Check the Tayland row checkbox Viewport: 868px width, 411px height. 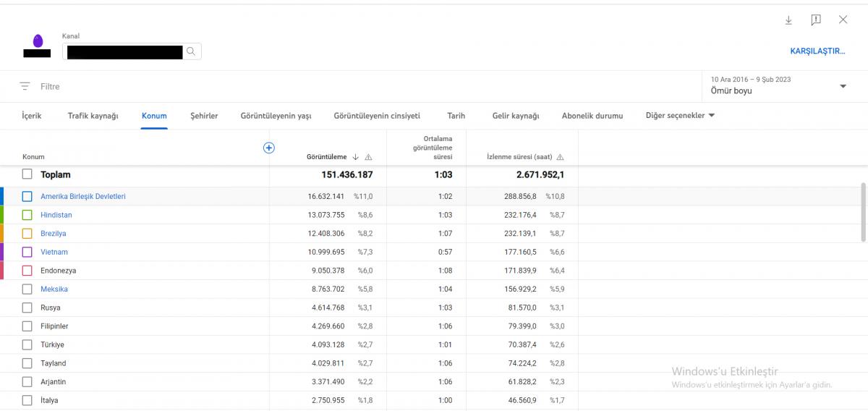click(27, 363)
